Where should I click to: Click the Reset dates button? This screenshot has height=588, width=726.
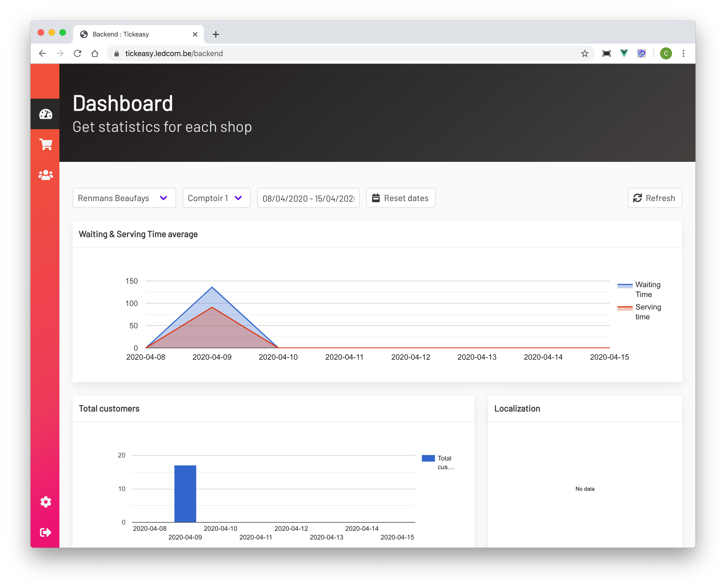coord(400,198)
